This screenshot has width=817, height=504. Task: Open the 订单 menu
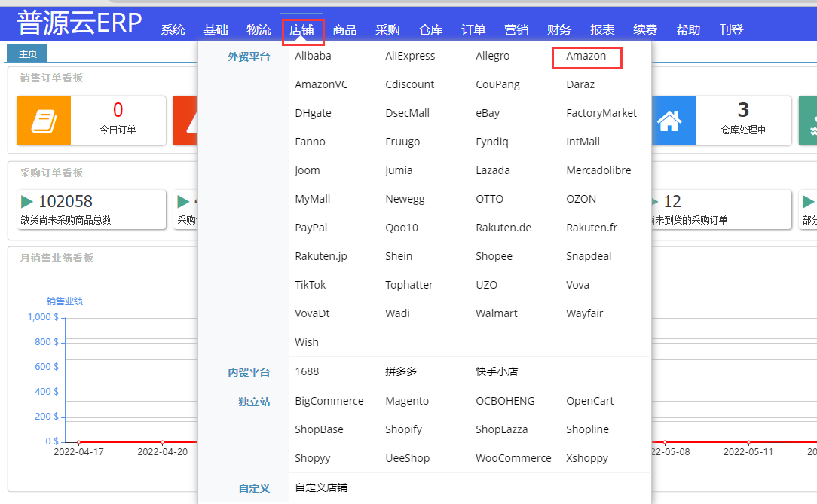click(x=473, y=29)
